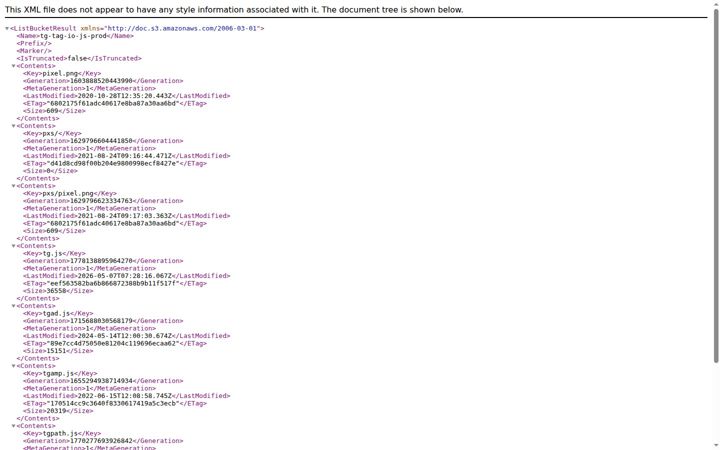Click the xmlns URL doc.s3.amazonaws.com value
This screenshot has height=450, width=720.
pos(182,28)
